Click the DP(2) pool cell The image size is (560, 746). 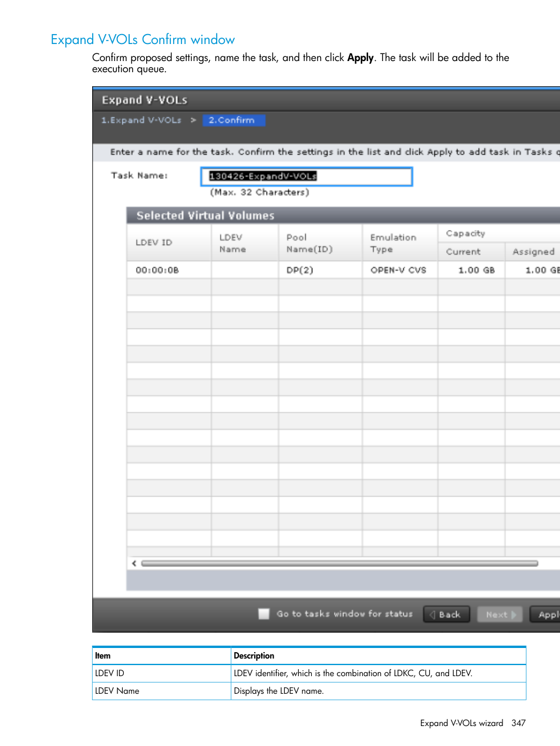(321, 270)
